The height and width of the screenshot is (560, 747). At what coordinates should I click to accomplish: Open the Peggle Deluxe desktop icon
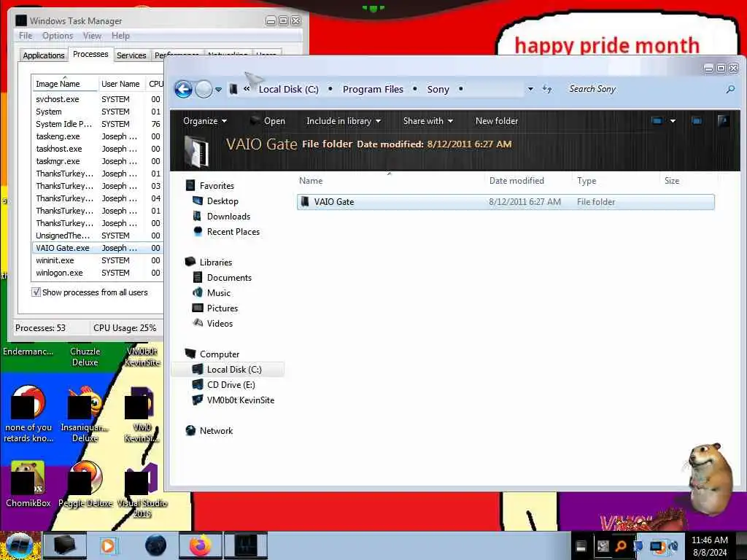click(x=85, y=484)
